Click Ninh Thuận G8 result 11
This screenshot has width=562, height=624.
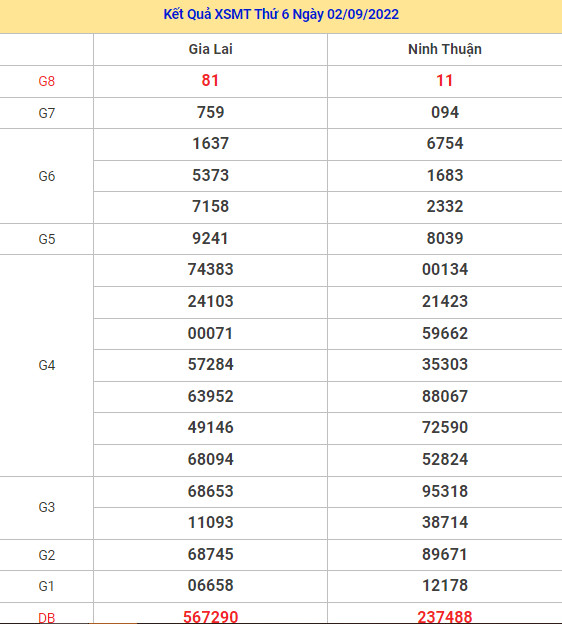tap(445, 80)
